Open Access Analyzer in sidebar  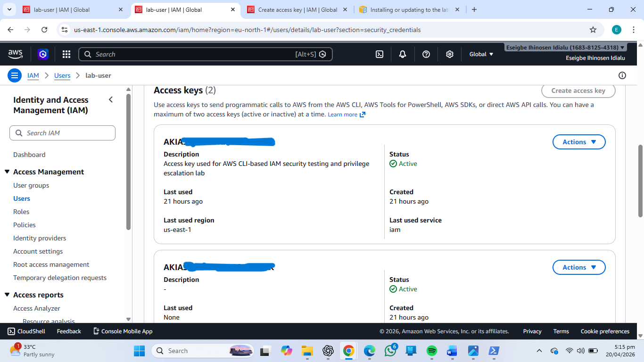(x=37, y=308)
